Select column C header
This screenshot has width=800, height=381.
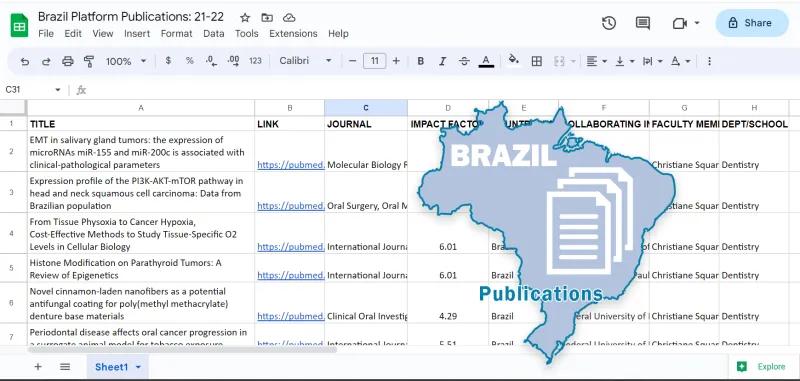[x=366, y=108]
